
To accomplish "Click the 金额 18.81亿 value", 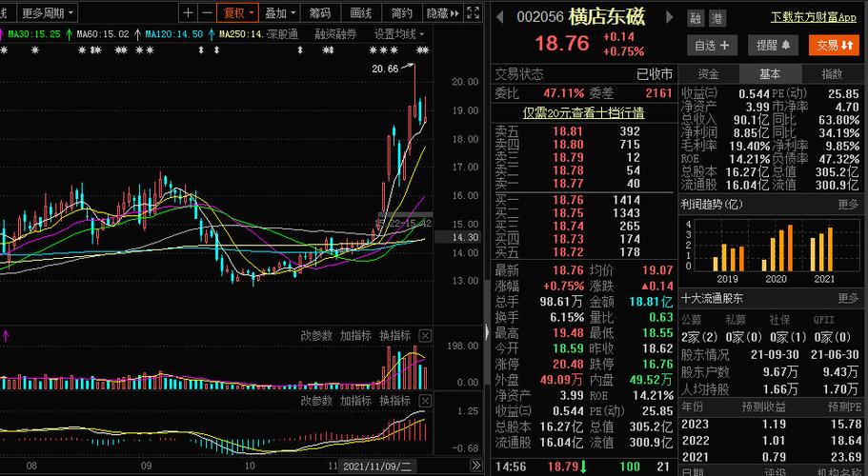I will click(651, 302).
